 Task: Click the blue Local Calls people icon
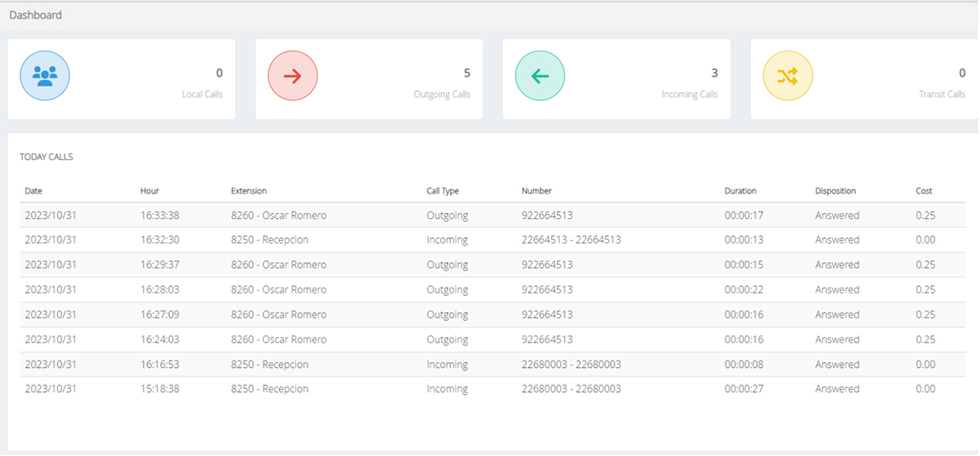pyautogui.click(x=45, y=76)
